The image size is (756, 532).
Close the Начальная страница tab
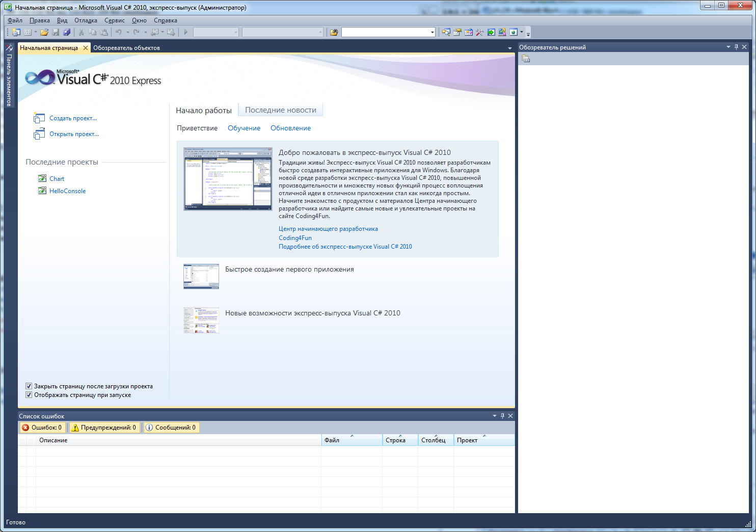click(86, 48)
